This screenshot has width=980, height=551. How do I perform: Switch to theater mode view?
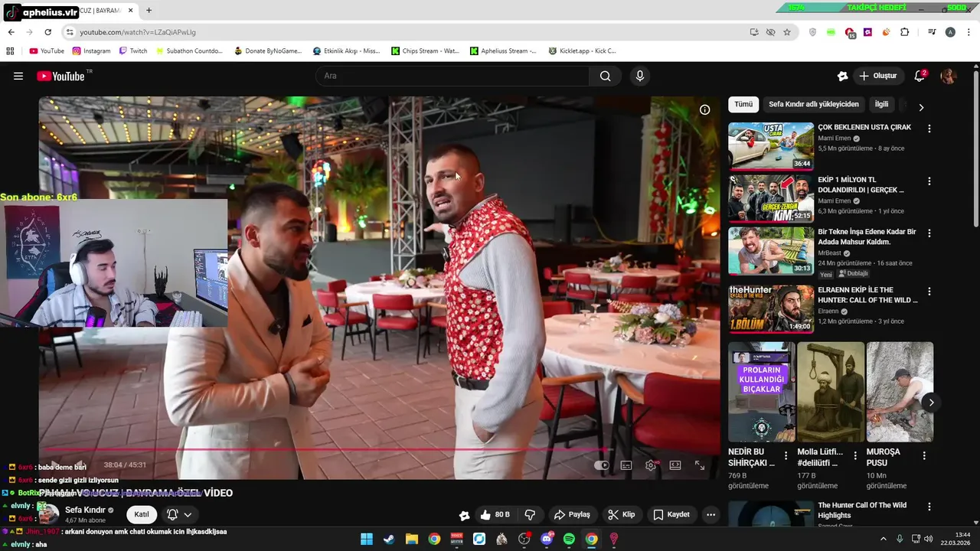click(x=675, y=465)
